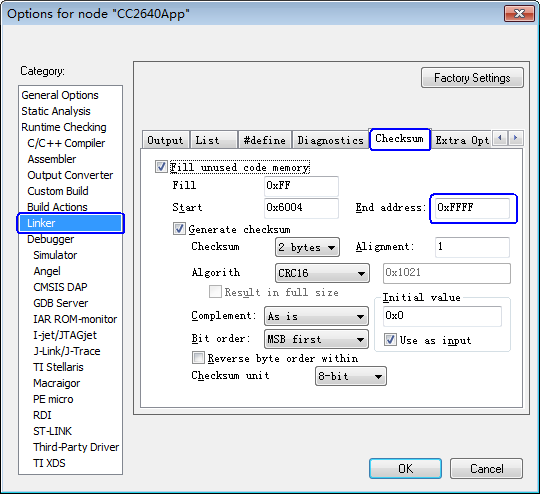Toggle Result in full size checkbox
The width and height of the screenshot is (540, 494).
coord(215,291)
